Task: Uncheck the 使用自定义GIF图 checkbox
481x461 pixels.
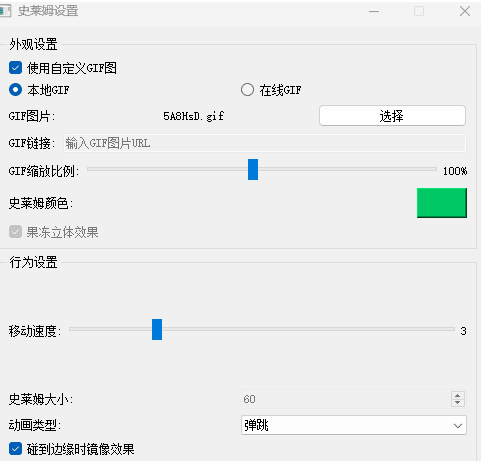Action: coord(15,68)
